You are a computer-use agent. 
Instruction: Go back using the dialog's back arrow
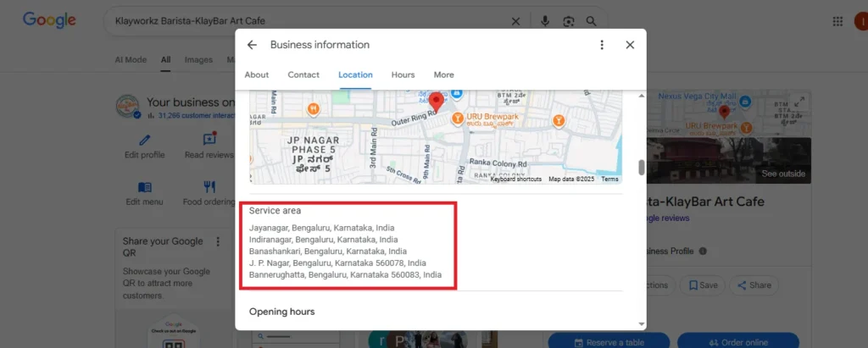(x=252, y=45)
